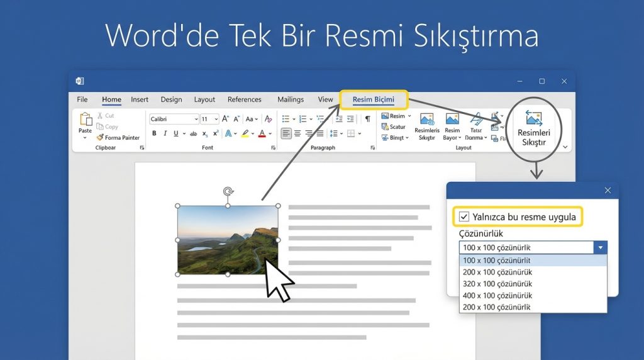Screen dimensions: 644x360
Task: Open font color dropdown arrow
Action: (270, 133)
